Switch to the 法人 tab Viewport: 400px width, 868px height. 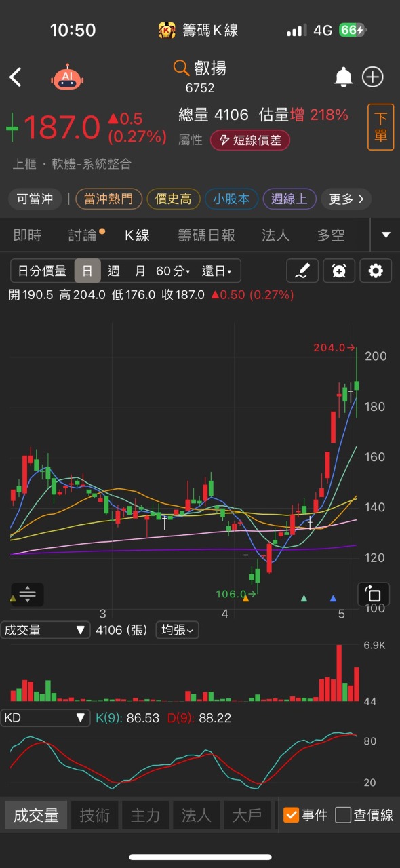pos(275,235)
